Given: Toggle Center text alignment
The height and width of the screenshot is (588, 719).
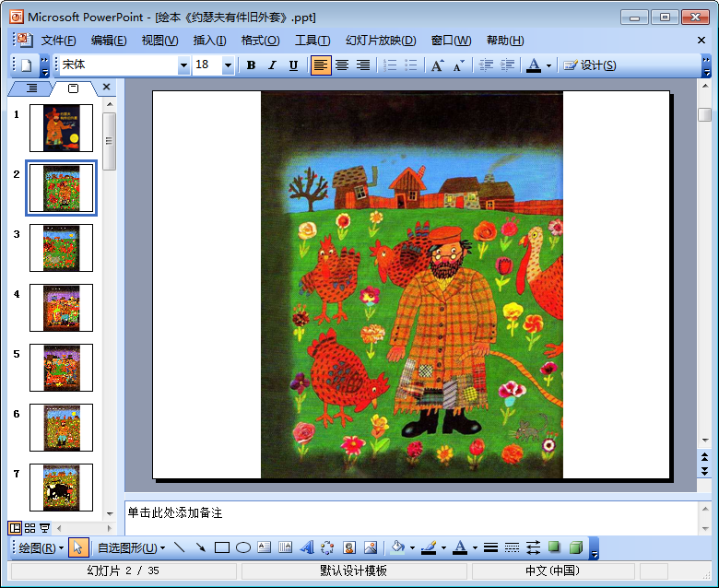Looking at the screenshot, I should point(342,65).
